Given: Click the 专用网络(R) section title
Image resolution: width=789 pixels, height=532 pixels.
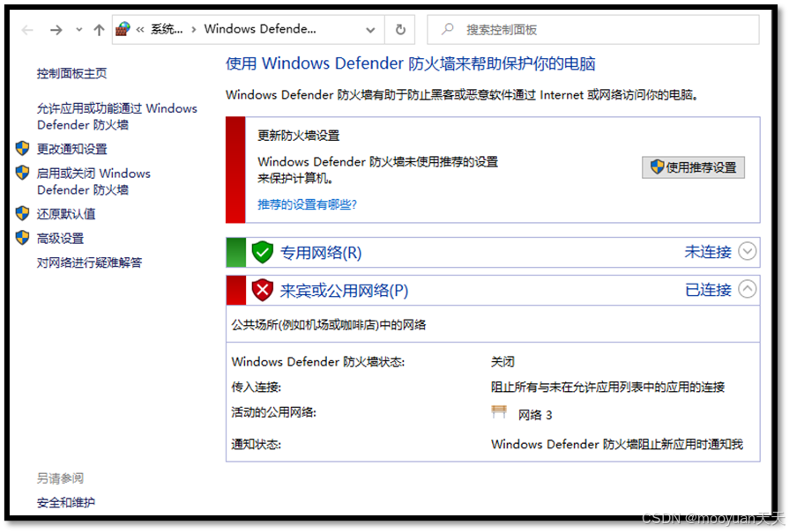Looking at the screenshot, I should (321, 253).
